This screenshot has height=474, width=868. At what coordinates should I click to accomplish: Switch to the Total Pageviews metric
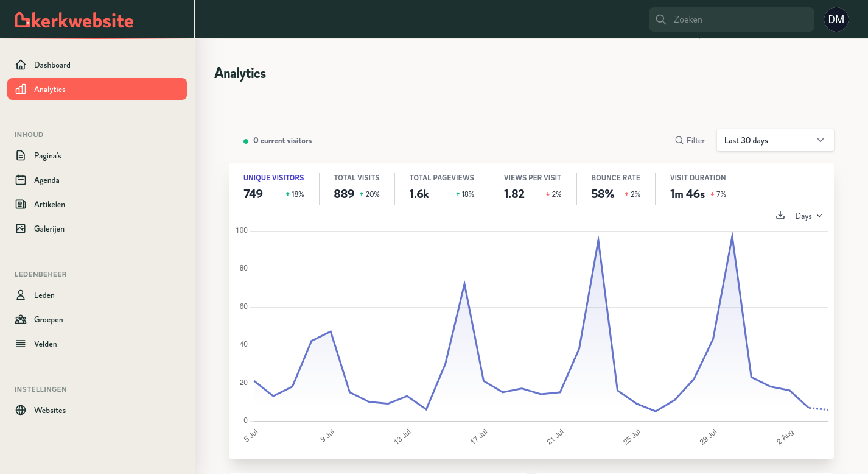(441, 178)
